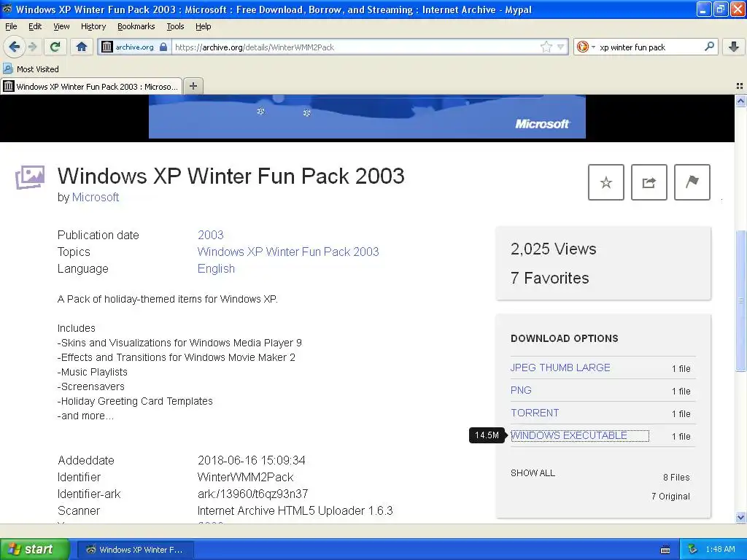The image size is (747, 560).
Task: Click the 2003 publication date link
Action: click(x=211, y=235)
